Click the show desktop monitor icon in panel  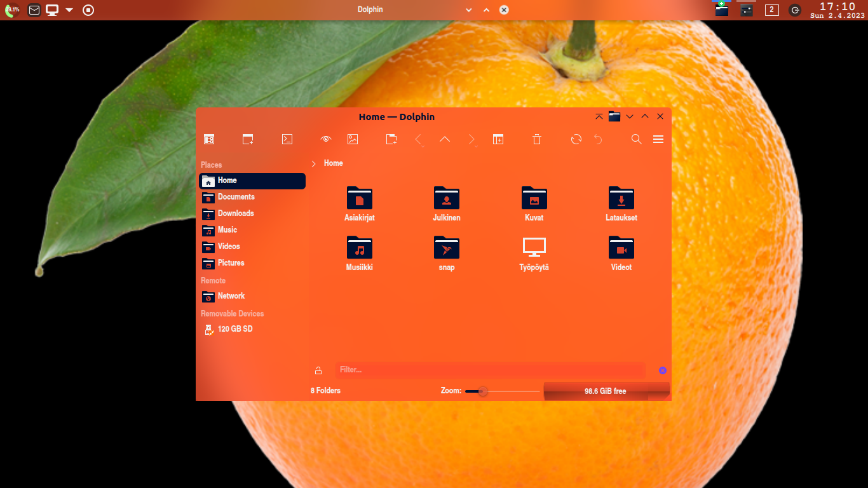pos(52,10)
